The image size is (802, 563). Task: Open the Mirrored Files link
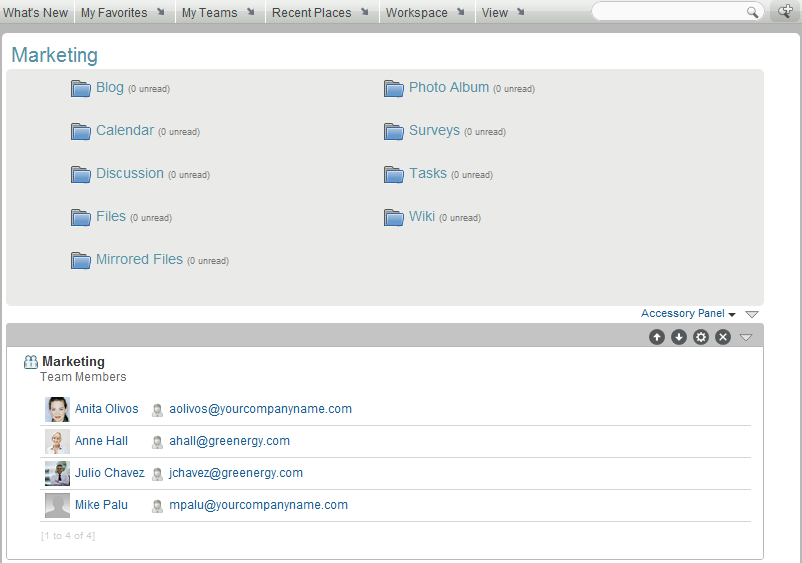[x=139, y=259]
